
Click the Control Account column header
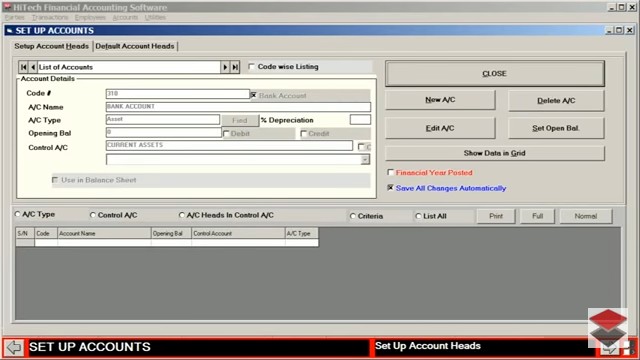pyautogui.click(x=238, y=233)
